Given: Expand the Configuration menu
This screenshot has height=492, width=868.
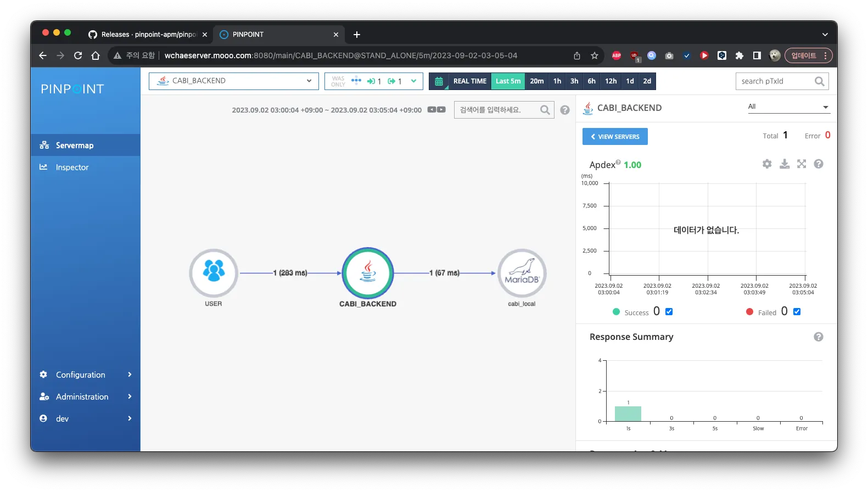Looking at the screenshot, I should coord(86,374).
